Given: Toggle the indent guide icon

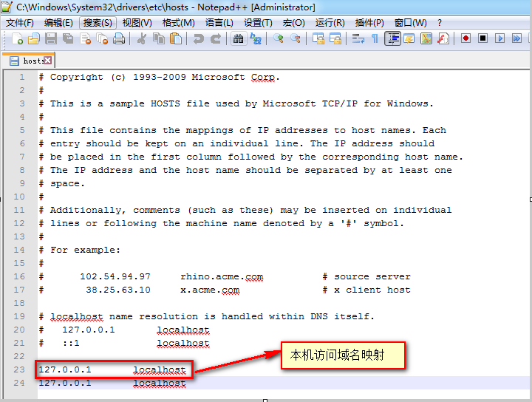Looking at the screenshot, I should 392,38.
